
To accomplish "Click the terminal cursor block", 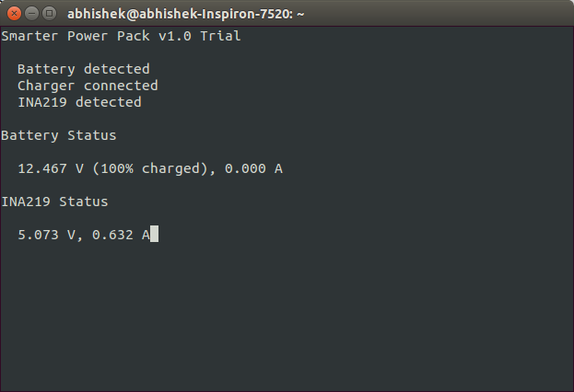I will click(154, 234).
